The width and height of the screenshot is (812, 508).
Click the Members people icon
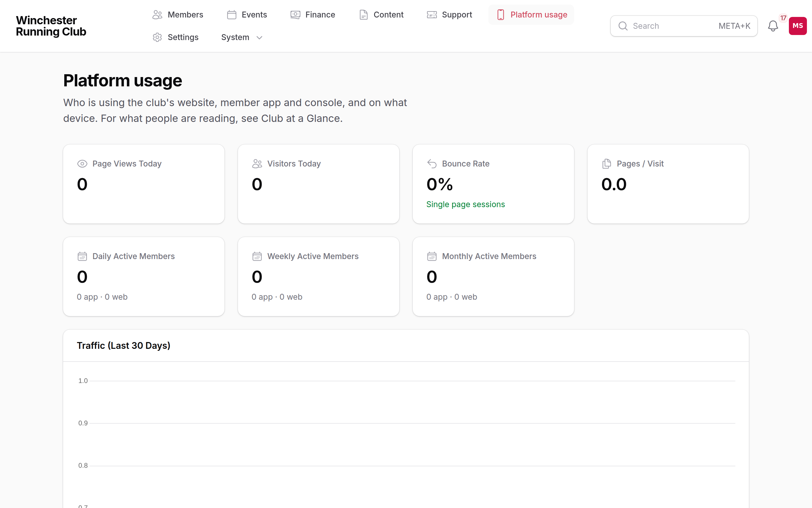(x=157, y=15)
